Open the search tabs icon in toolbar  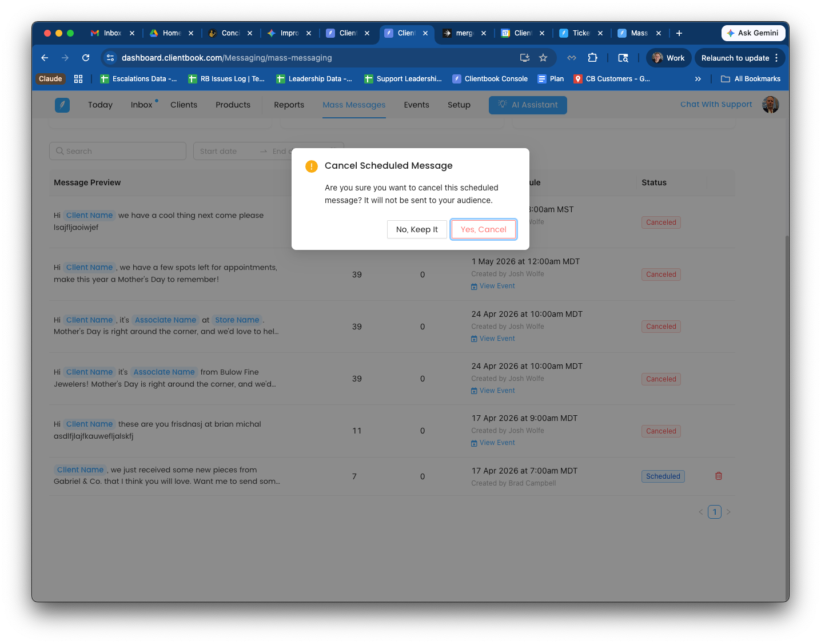pos(623,58)
